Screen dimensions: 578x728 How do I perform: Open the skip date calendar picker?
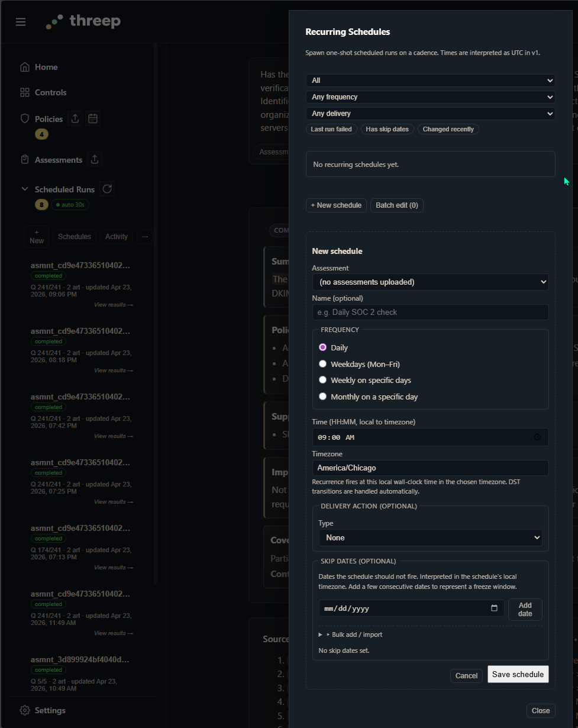pos(494,608)
